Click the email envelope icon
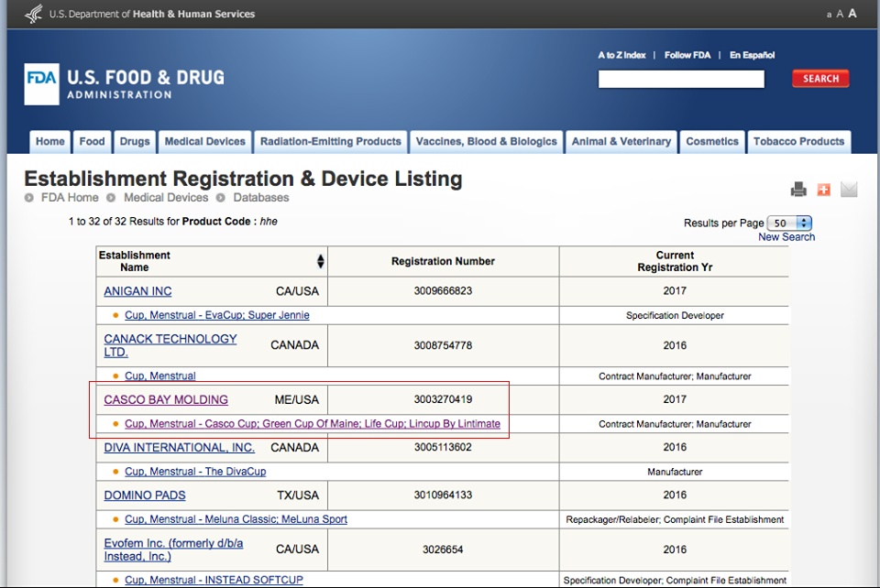Viewport: 880px width, 588px height. [x=849, y=190]
